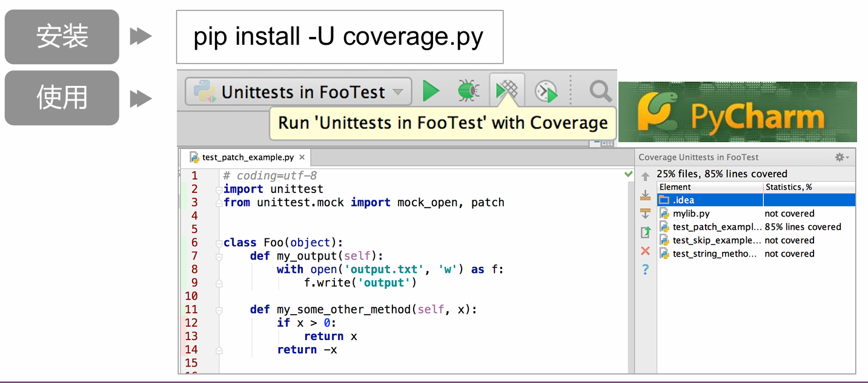Open Search Everywhere magnifier icon
Screen dimensions: 868x383
[x=600, y=91]
